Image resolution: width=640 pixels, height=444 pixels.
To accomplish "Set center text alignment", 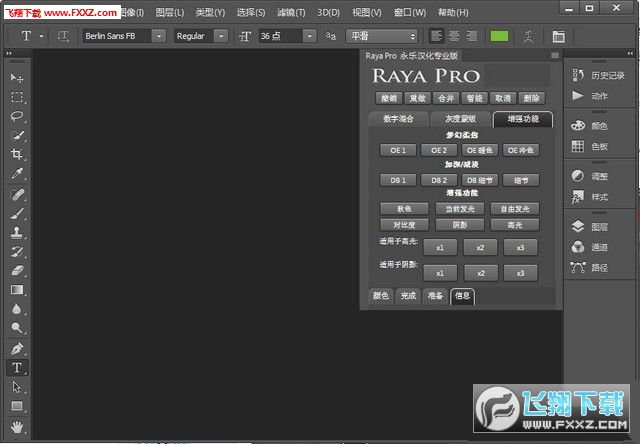I will pos(454,36).
